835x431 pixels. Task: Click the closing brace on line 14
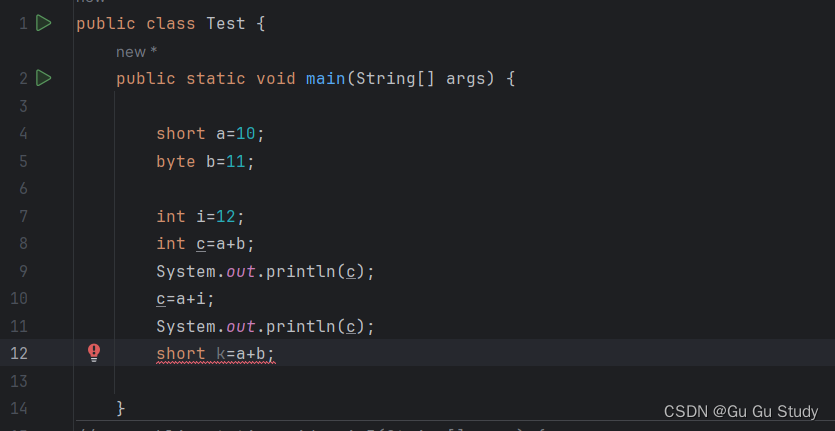click(121, 409)
